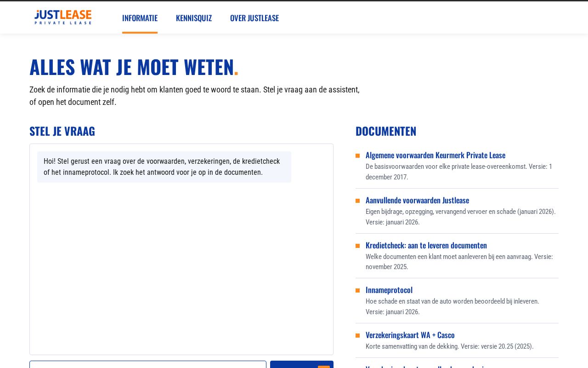
Task: Click the orange bullet beside Algemene voorwaarden
Action: pyautogui.click(x=358, y=155)
